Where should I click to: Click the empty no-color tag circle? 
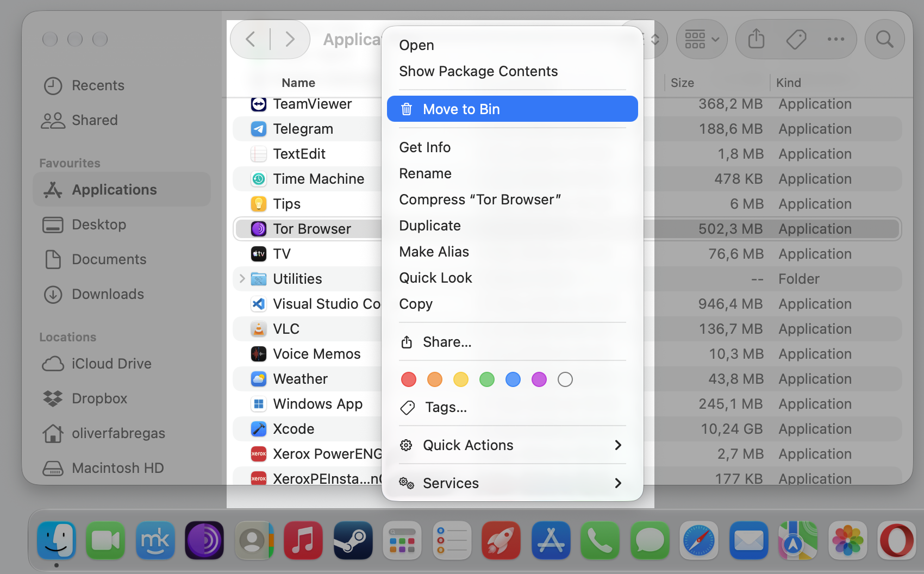coord(565,379)
